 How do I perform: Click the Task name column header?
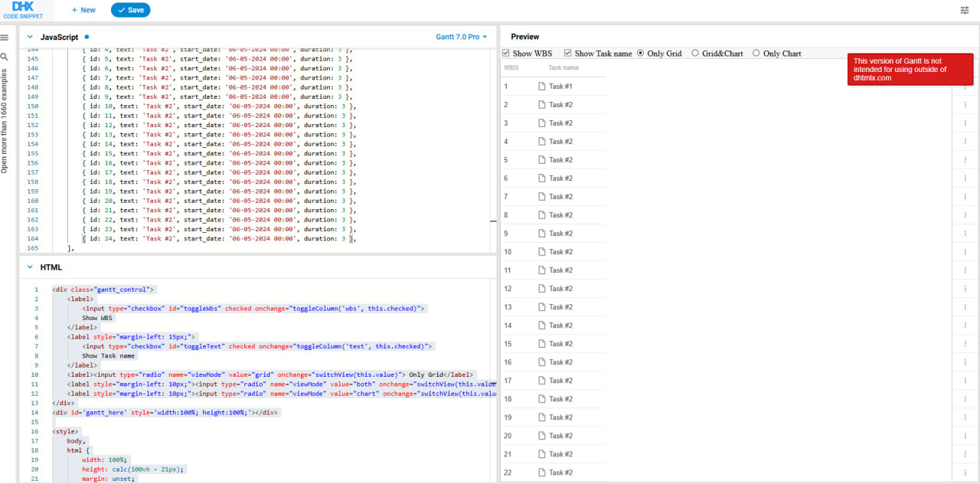tap(563, 67)
